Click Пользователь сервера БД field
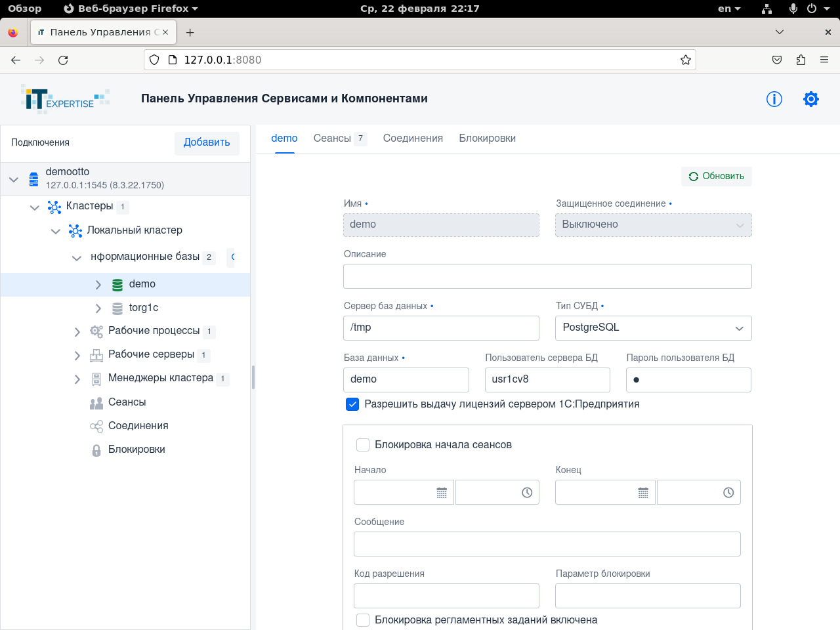840x630 pixels. point(547,380)
